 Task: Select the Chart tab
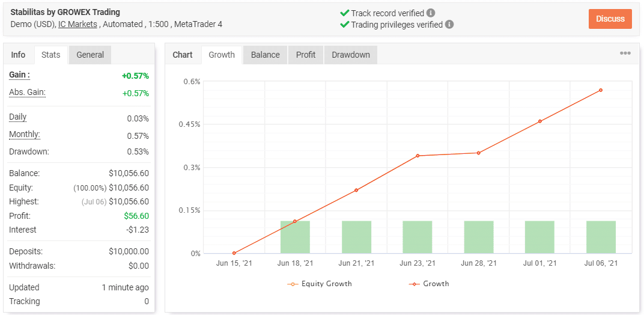coord(183,55)
